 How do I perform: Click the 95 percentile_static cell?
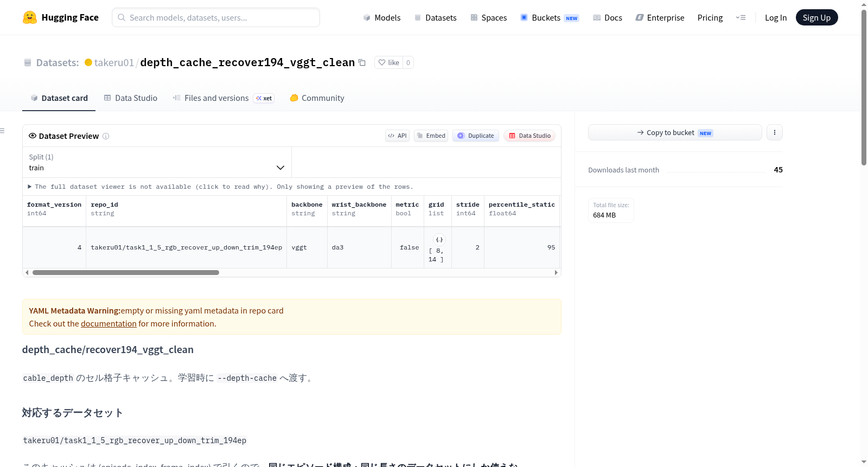(x=522, y=247)
